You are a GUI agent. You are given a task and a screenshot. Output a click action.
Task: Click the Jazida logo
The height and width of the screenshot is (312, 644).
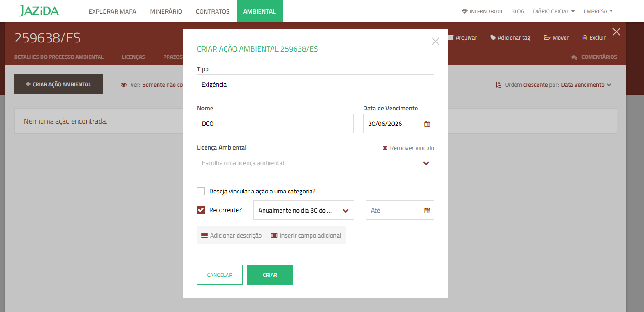39,11
